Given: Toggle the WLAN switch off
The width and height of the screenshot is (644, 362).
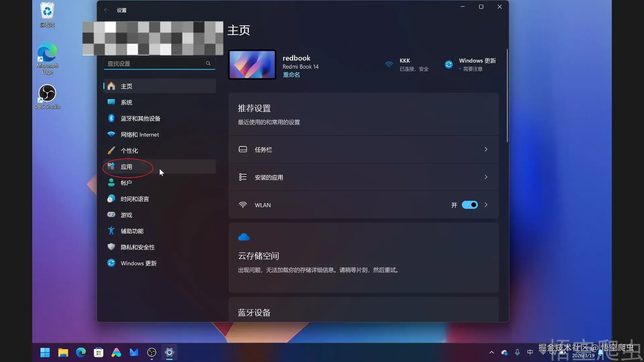Looking at the screenshot, I should 469,205.
